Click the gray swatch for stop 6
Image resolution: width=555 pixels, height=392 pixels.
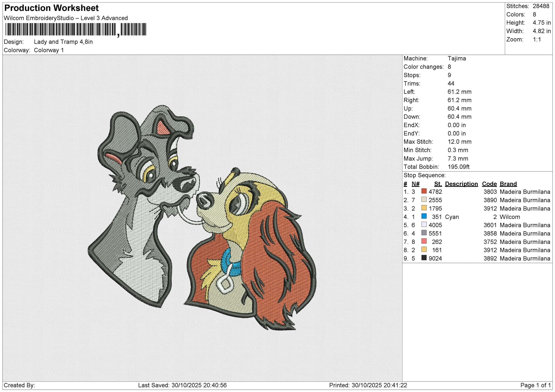tap(424, 233)
